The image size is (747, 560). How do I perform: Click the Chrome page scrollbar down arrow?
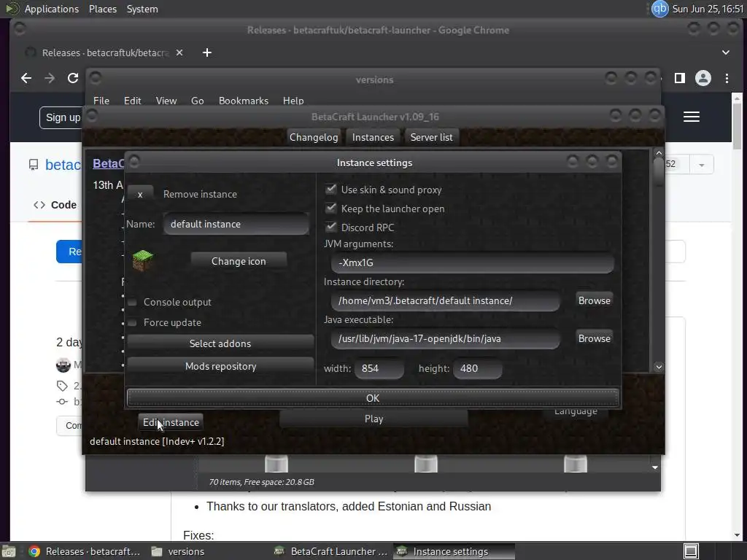tap(737, 535)
